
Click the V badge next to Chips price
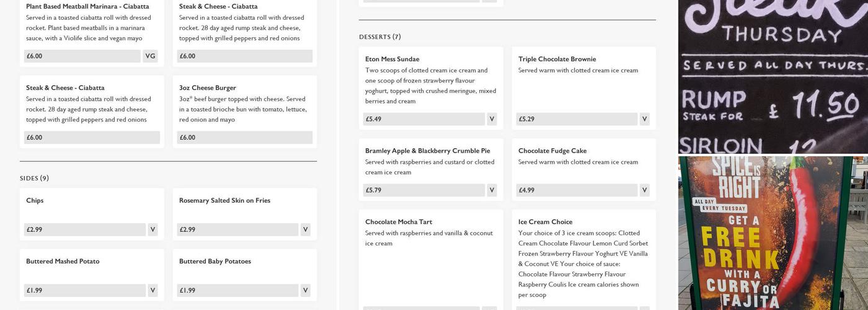[x=153, y=230]
